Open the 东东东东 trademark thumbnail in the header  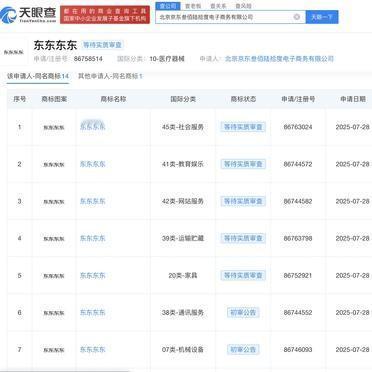(x=14, y=52)
